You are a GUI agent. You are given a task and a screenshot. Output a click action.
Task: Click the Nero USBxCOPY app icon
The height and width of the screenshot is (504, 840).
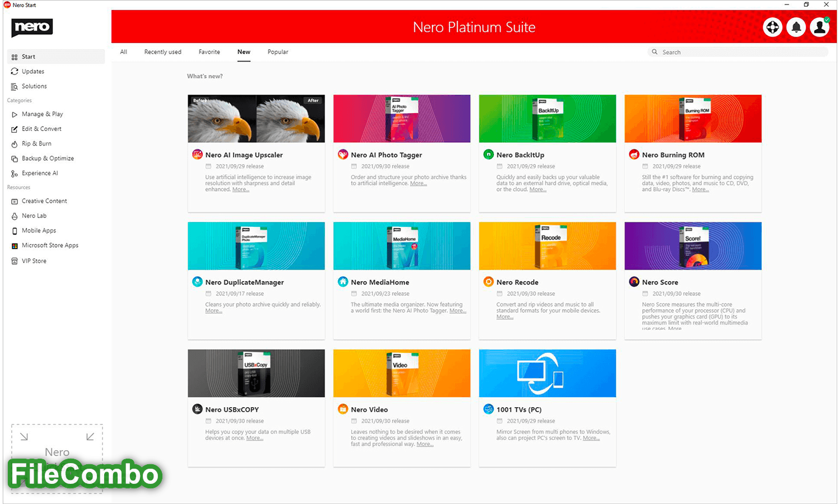click(197, 409)
